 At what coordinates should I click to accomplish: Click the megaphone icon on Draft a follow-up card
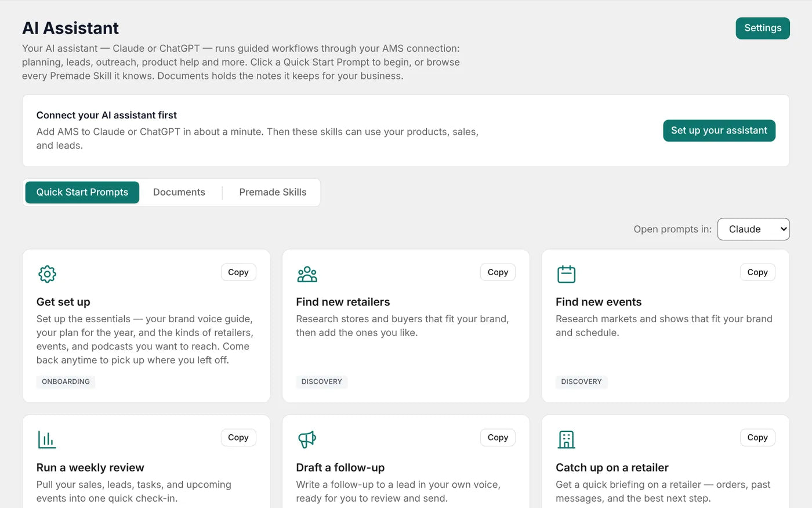(307, 439)
